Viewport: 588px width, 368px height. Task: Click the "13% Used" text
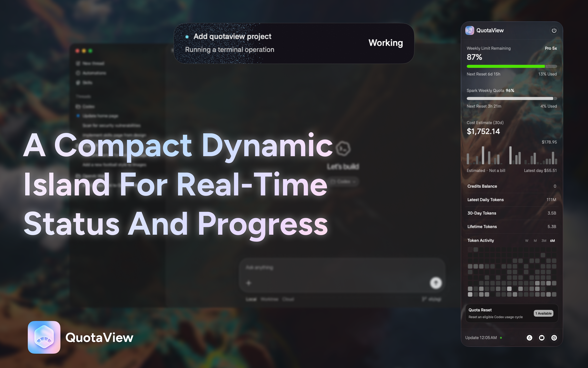tap(547, 74)
